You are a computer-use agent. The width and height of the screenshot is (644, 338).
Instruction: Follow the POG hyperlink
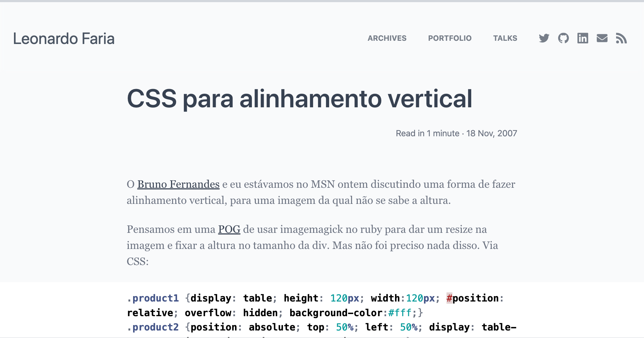(229, 229)
